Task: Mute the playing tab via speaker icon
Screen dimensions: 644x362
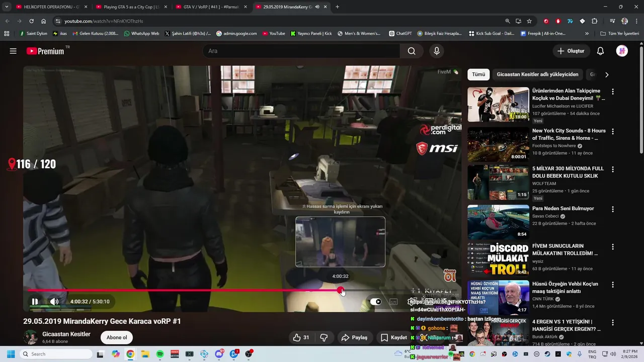Action: point(317,7)
